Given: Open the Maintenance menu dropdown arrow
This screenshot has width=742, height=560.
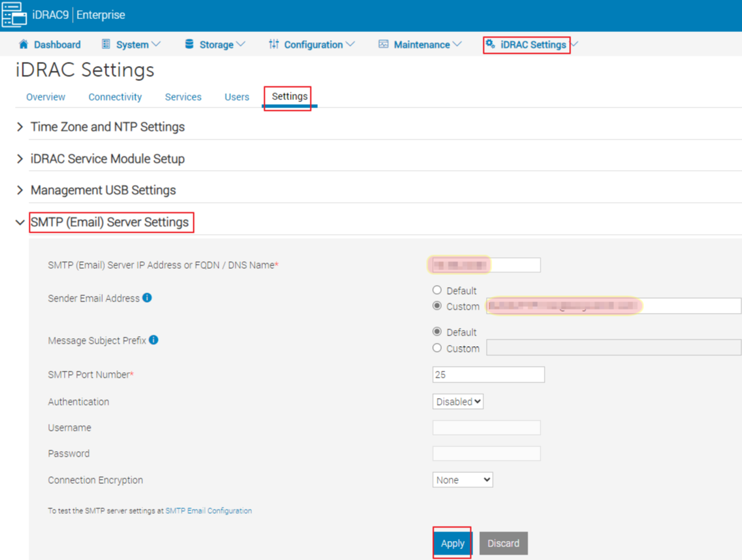Looking at the screenshot, I should pos(457,44).
